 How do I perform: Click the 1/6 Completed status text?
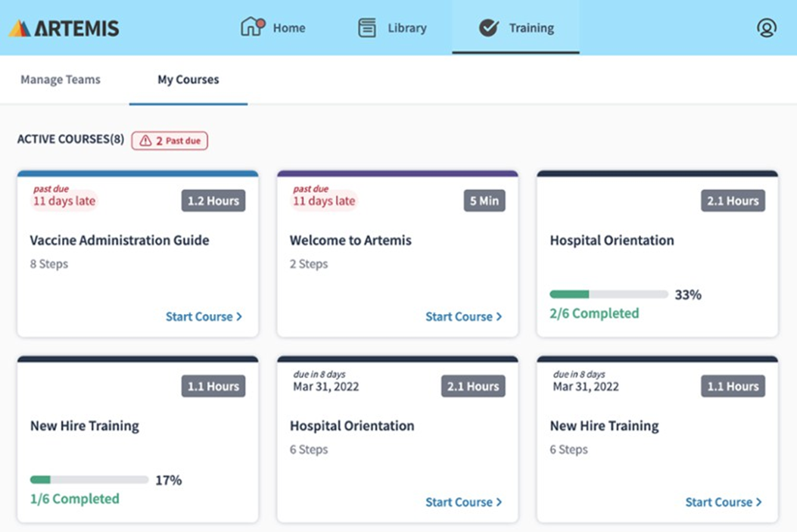point(74,499)
